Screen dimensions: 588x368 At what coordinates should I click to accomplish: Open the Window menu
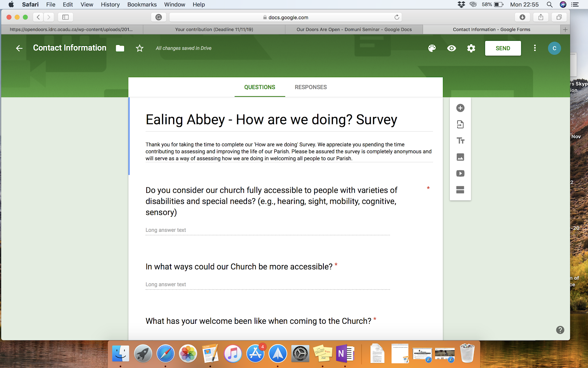[175, 4]
